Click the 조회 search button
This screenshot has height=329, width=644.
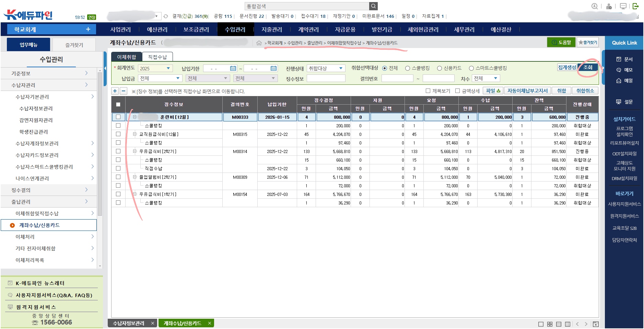[x=588, y=67]
